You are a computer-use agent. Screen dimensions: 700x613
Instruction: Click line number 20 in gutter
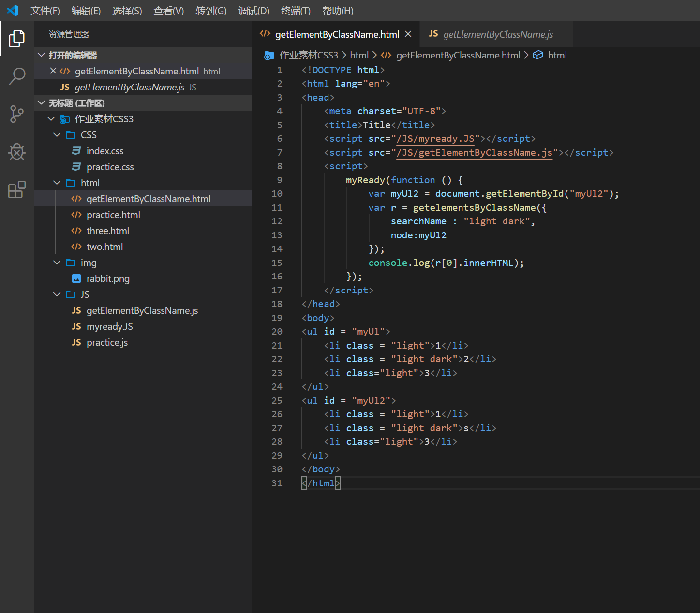[277, 332]
